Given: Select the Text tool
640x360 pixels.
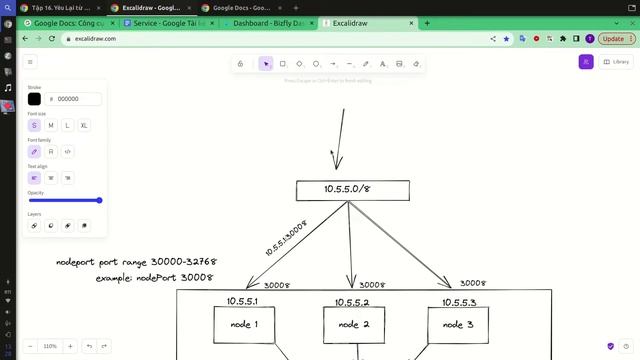Looking at the screenshot, I should pyautogui.click(x=382, y=64).
